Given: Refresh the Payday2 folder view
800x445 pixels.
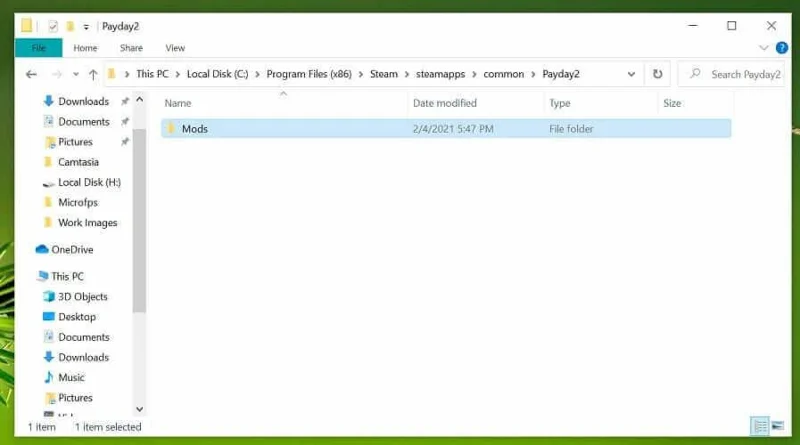Looking at the screenshot, I should point(658,75).
